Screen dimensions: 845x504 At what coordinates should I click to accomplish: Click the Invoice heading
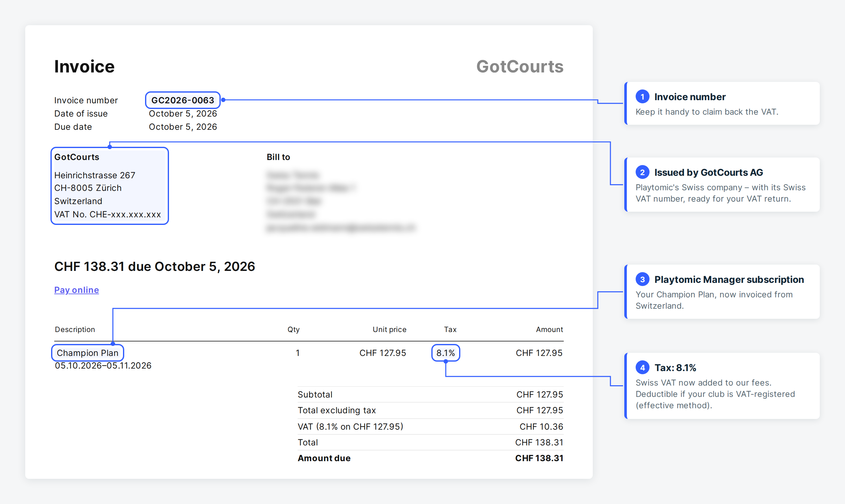click(x=84, y=66)
